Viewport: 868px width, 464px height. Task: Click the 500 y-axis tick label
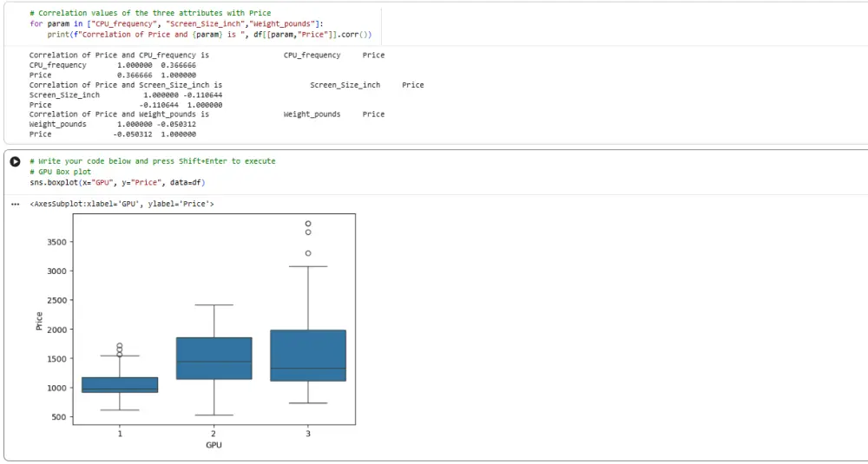click(x=61, y=417)
